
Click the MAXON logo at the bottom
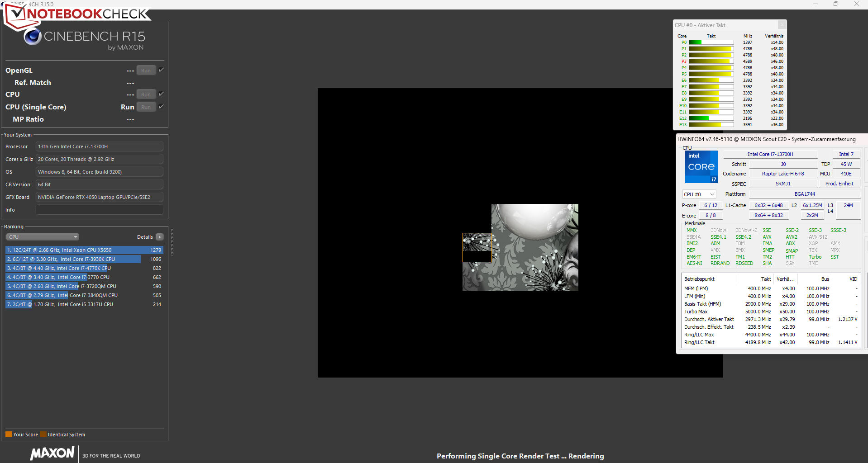coord(52,453)
